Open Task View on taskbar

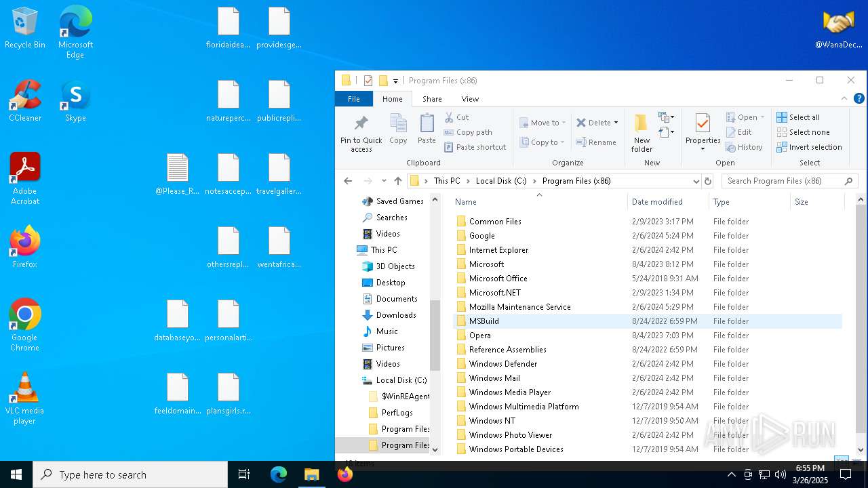tap(244, 474)
